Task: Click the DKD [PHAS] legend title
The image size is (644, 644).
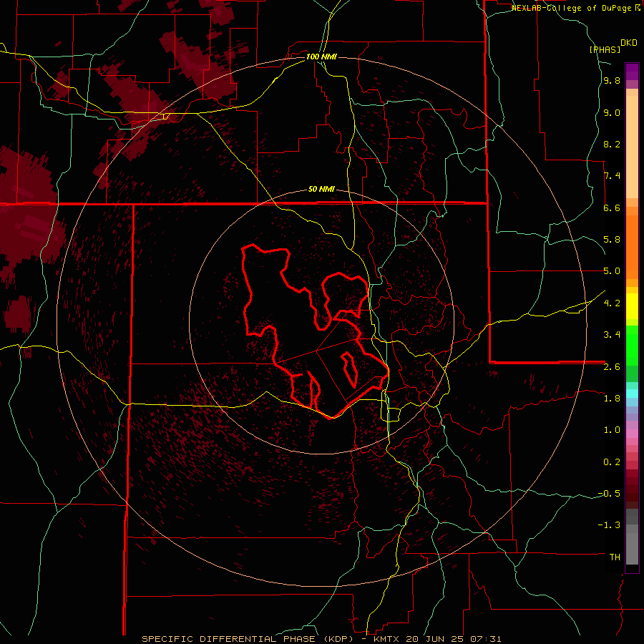Action: [612, 46]
